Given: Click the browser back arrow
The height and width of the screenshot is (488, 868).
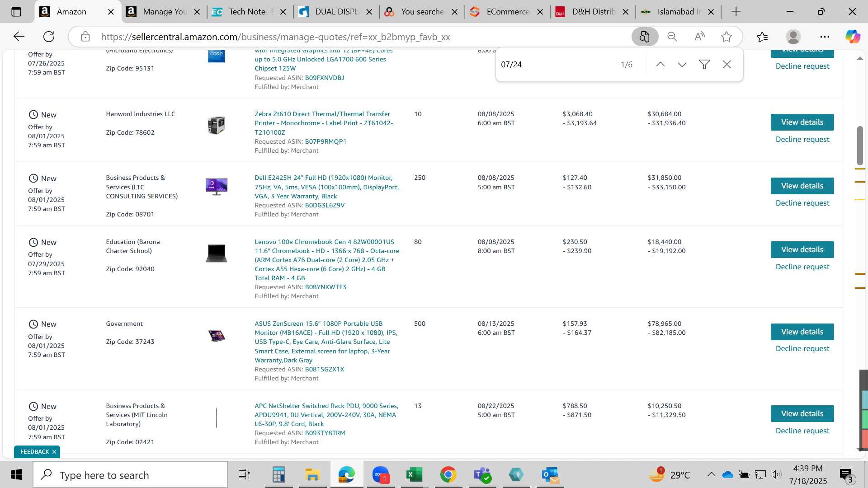Looking at the screenshot, I should coord(19,37).
